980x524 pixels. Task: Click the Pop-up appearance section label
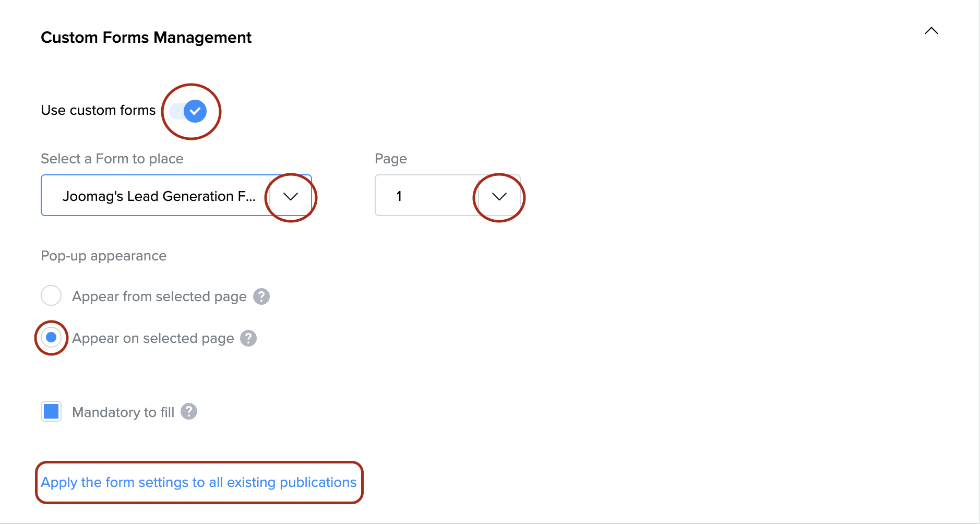click(104, 256)
